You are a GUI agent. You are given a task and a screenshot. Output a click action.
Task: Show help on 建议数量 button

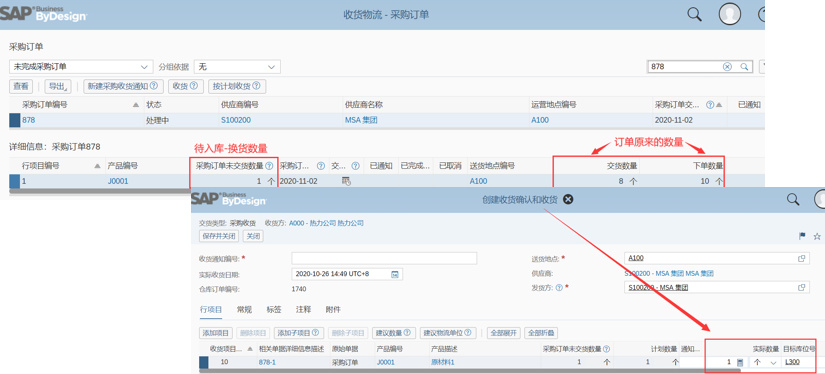[407, 333]
